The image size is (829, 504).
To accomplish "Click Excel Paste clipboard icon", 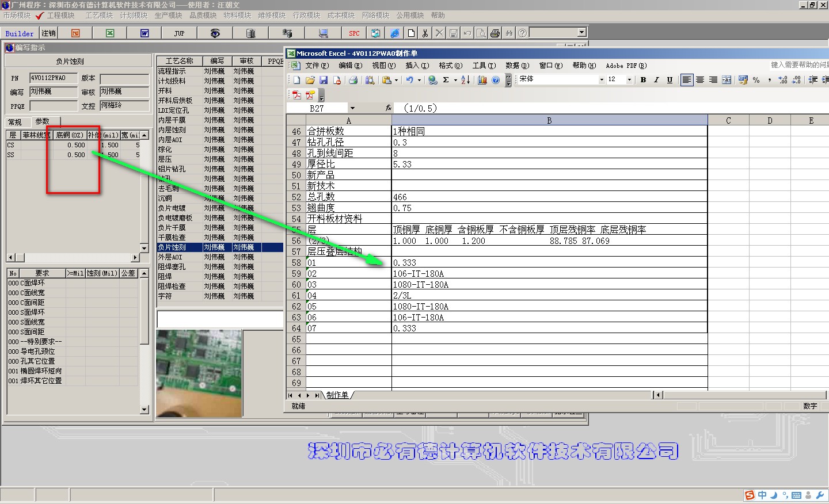I will click(x=387, y=80).
